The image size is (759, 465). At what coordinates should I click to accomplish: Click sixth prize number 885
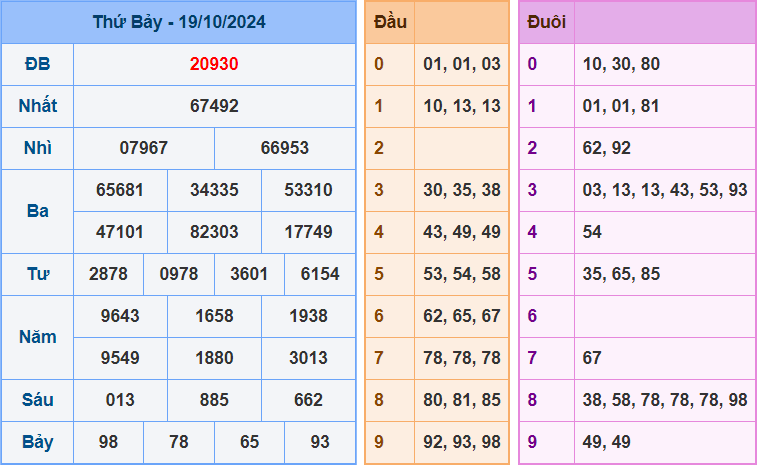click(214, 400)
